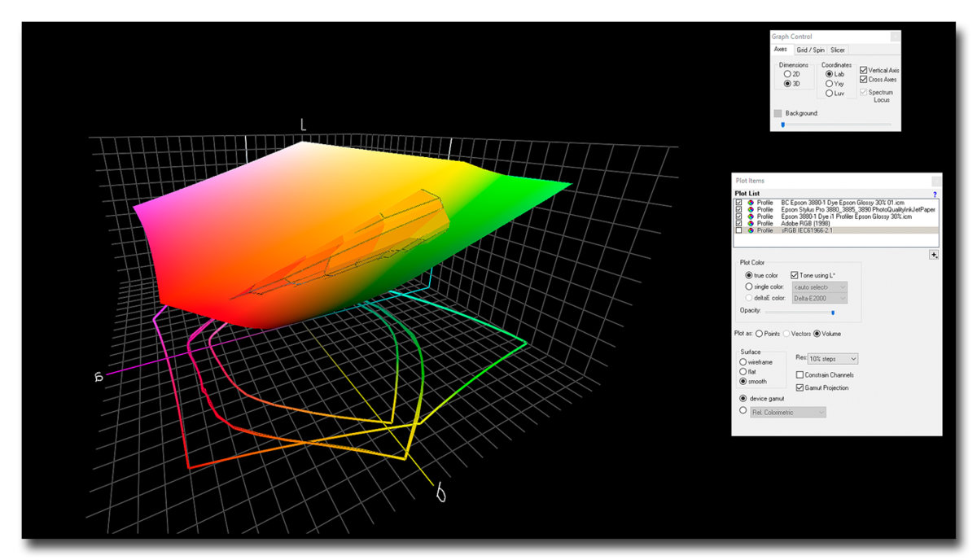Click the sRGB IEC61966-2.1 profile color icon
977x560 pixels.
point(750,230)
